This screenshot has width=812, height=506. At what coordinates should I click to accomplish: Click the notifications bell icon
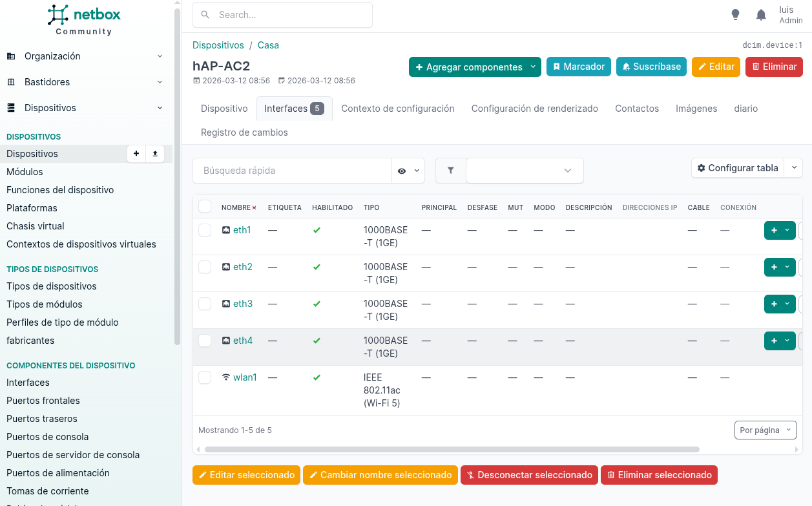tap(761, 15)
